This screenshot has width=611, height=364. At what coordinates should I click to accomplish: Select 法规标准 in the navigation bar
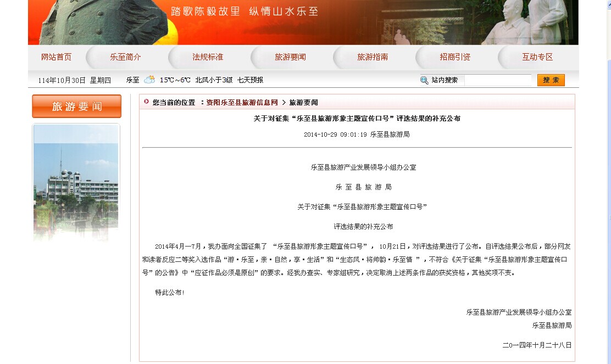(x=208, y=57)
